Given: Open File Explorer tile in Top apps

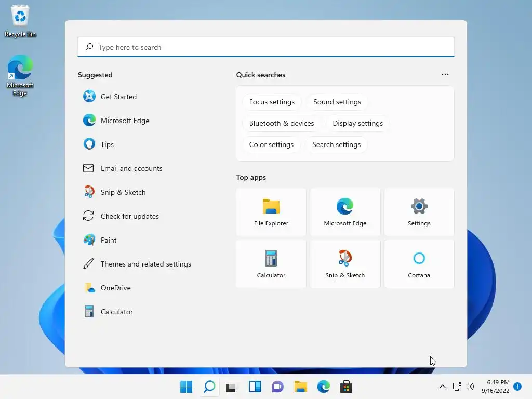Looking at the screenshot, I should pos(271,212).
